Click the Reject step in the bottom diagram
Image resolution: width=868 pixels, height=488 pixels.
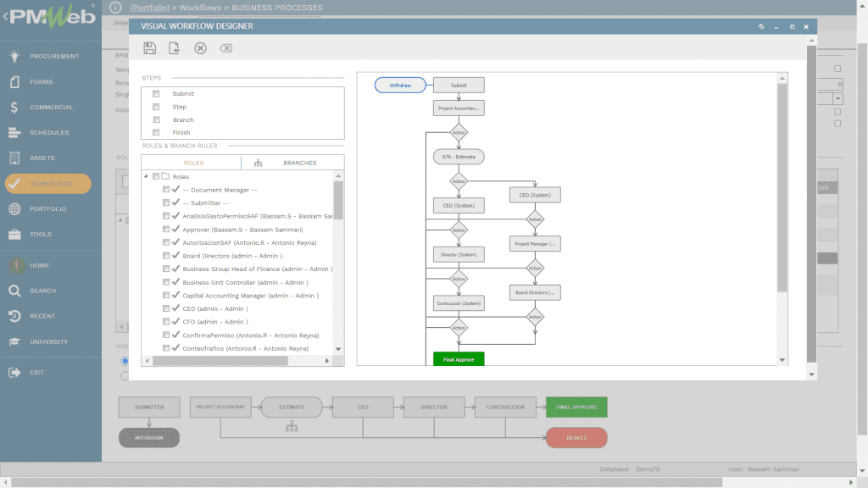(x=576, y=438)
